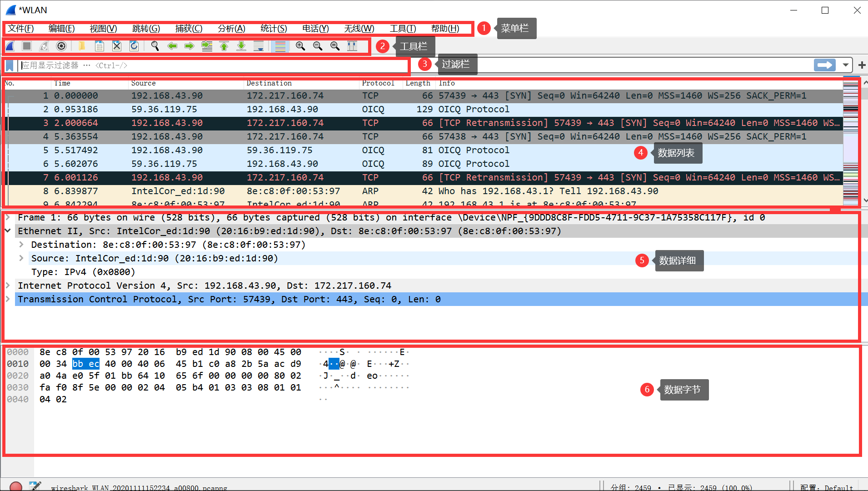
Task: Expand Source IntelCor_ed:1d:90 subtree
Action: (x=21, y=258)
